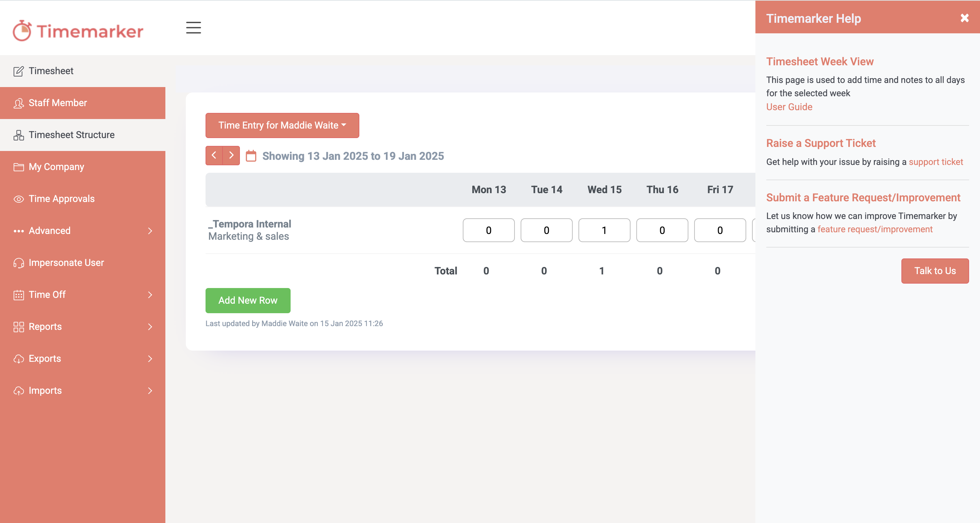Screen dimensions: 980x523
Task: Click the Advanced three-dots icon
Action: tap(18, 231)
